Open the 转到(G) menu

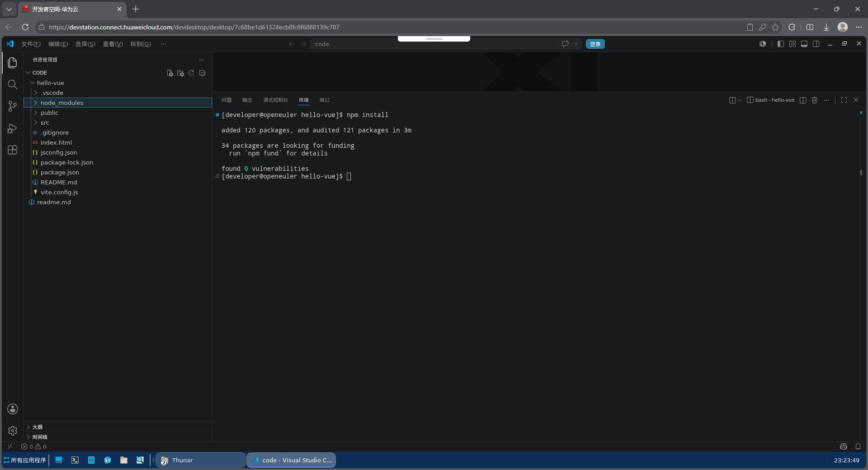(141, 44)
